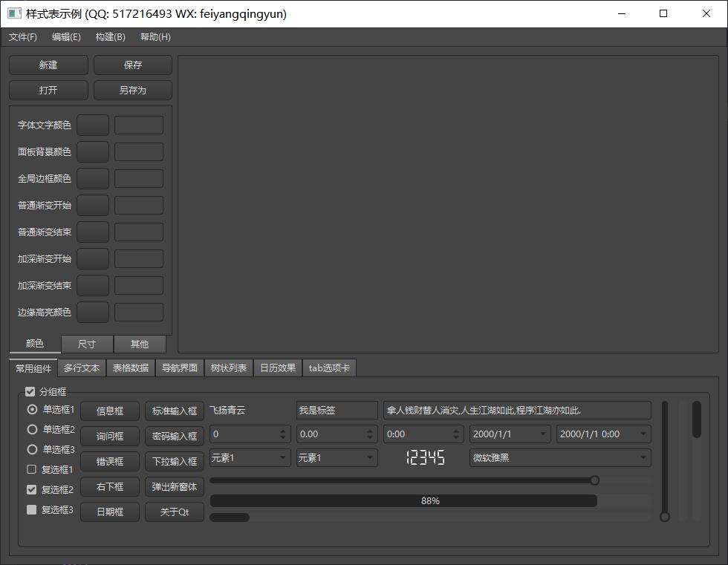Uncheck the 分组框 group checkbox
Screen dimensions: 728x565
click(30, 391)
